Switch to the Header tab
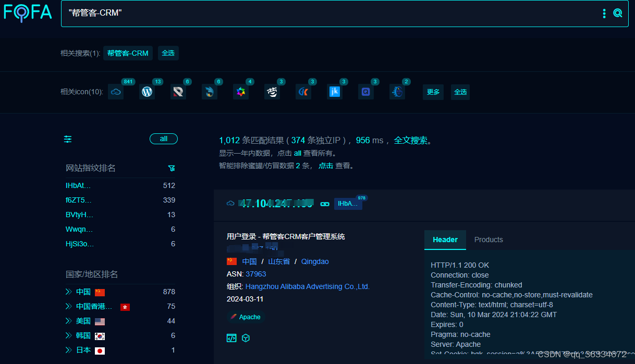635x364 pixels. (445, 240)
